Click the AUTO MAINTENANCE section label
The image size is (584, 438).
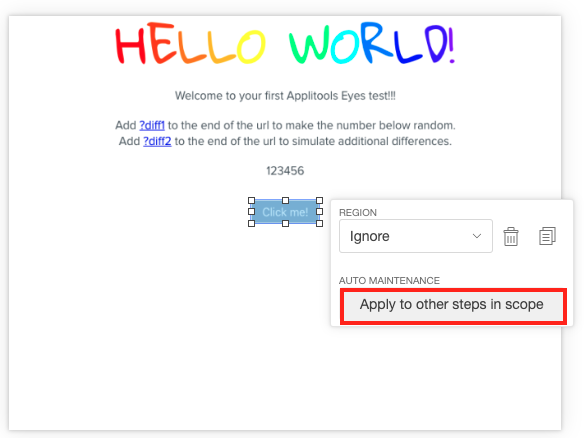pyautogui.click(x=389, y=280)
